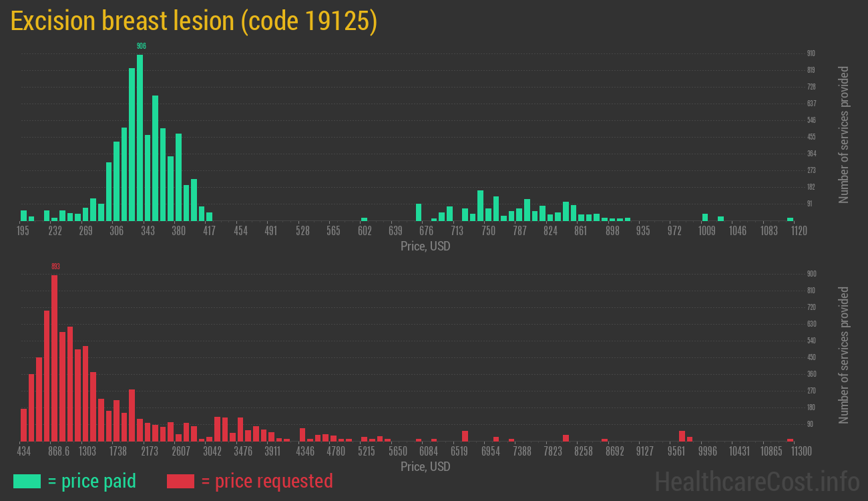Select the first red bar at 434

click(24, 424)
